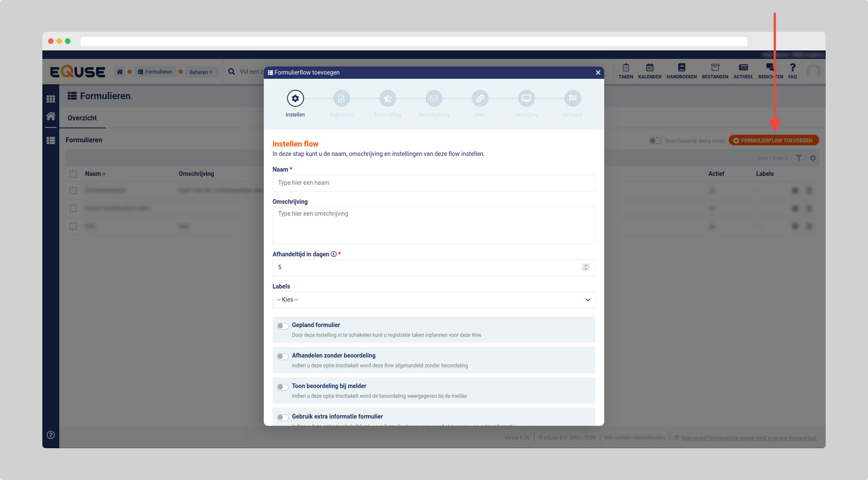868x480 pixels.
Task: Click the Registratie step icon
Action: pyautogui.click(x=341, y=98)
